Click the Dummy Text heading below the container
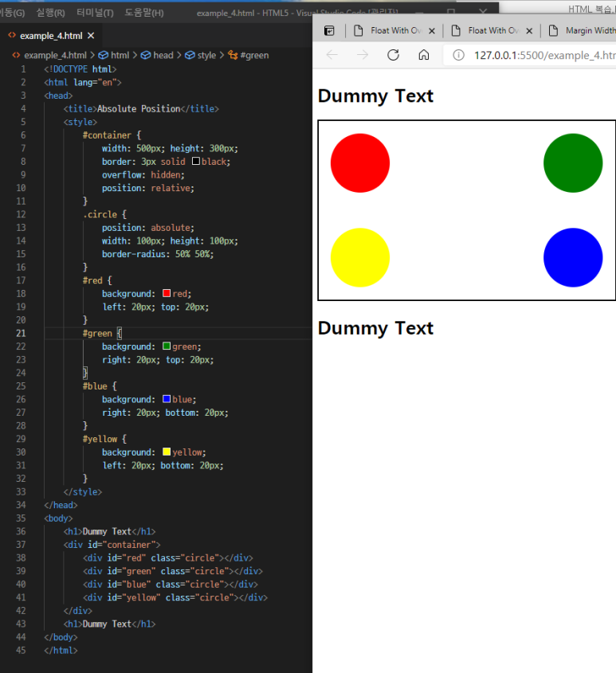The height and width of the screenshot is (673, 616). pos(375,328)
